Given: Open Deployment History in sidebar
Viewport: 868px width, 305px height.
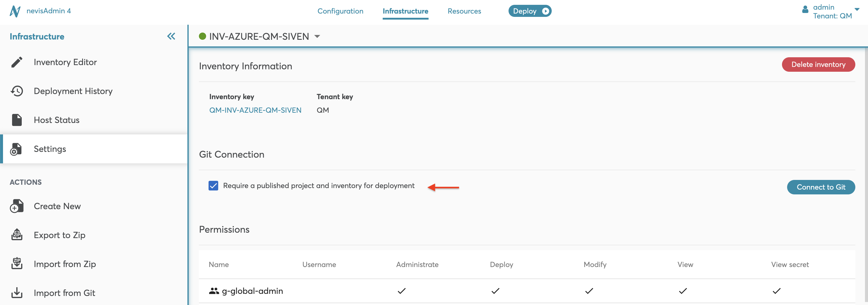Looking at the screenshot, I should 94,91.
